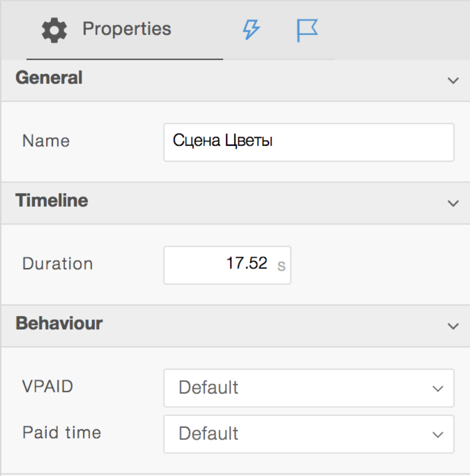Click the Behaviour section header title
Screen dimensions: 470x476
(59, 324)
